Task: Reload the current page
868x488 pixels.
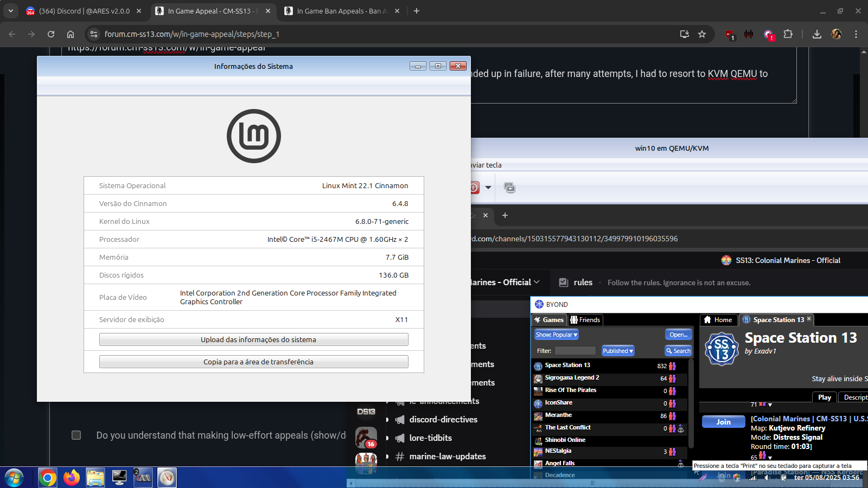Action: coord(51,34)
